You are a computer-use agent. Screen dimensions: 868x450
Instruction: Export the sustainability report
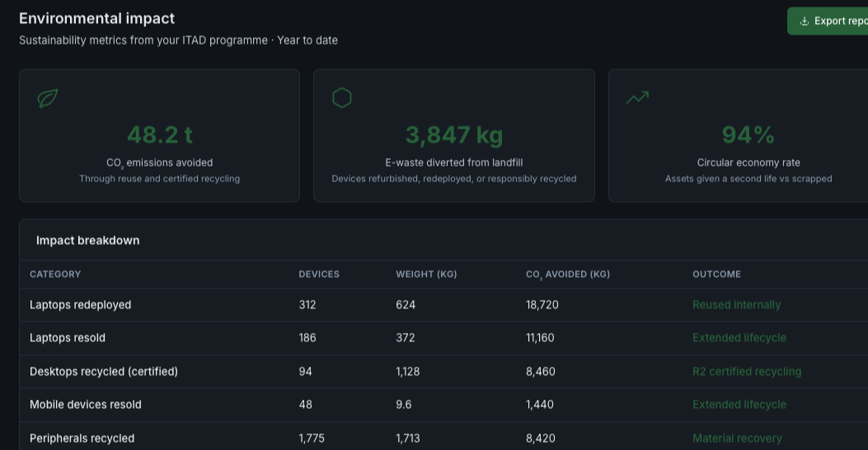pyautogui.click(x=828, y=21)
